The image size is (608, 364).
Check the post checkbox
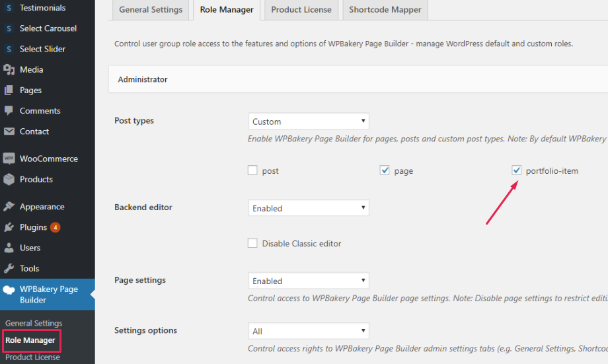[x=252, y=170]
